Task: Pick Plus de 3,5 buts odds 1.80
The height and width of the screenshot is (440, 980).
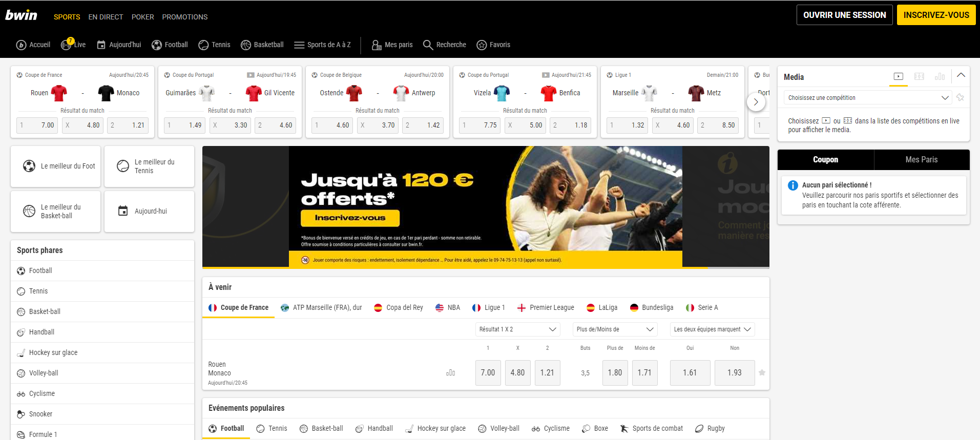Action: [615, 372]
